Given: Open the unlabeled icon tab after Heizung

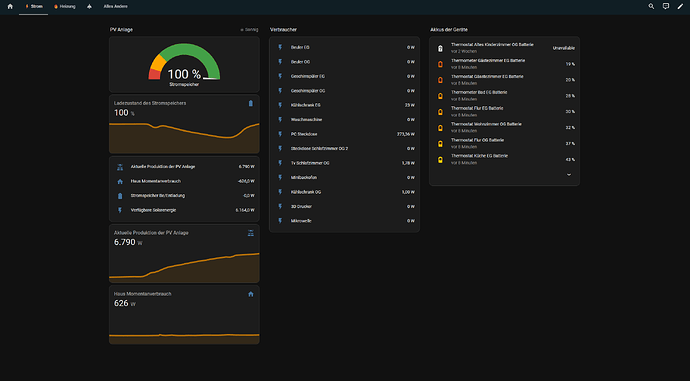Looking at the screenshot, I should coord(89,7).
